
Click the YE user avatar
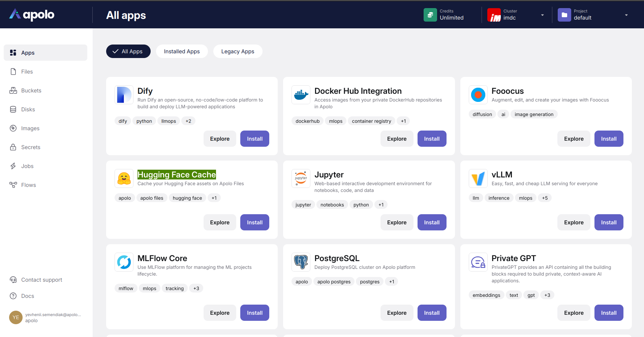(16, 317)
